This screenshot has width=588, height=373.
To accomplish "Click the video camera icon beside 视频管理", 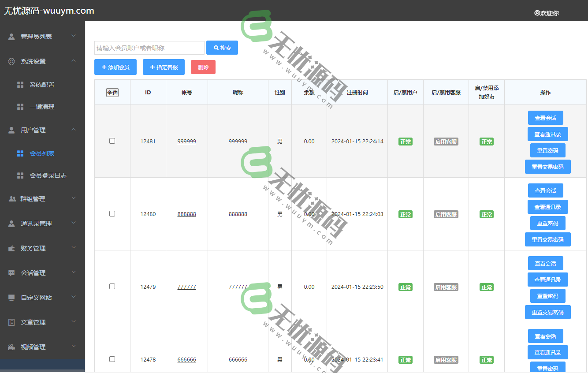I will pos(11,347).
